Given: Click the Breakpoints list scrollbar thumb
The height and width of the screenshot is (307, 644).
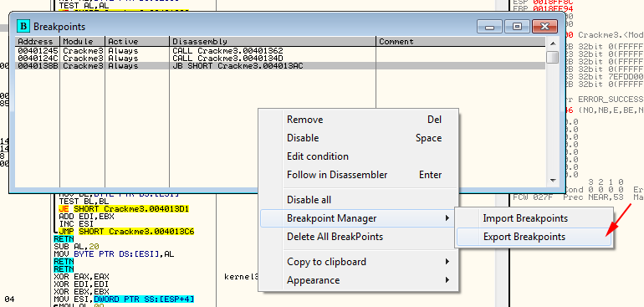Looking at the screenshot, I should (x=552, y=57).
